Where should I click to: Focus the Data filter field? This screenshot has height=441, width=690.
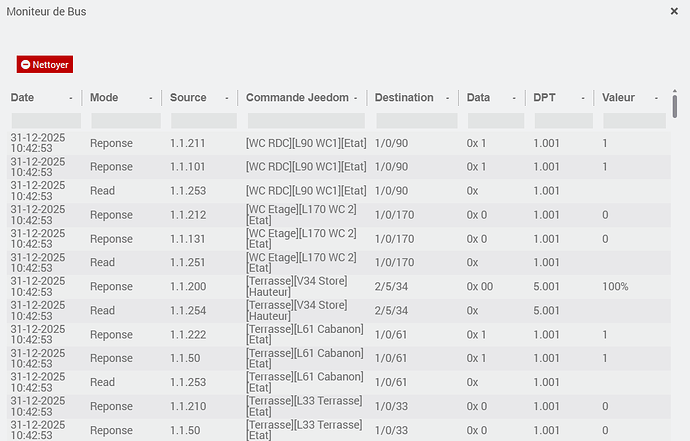click(496, 121)
